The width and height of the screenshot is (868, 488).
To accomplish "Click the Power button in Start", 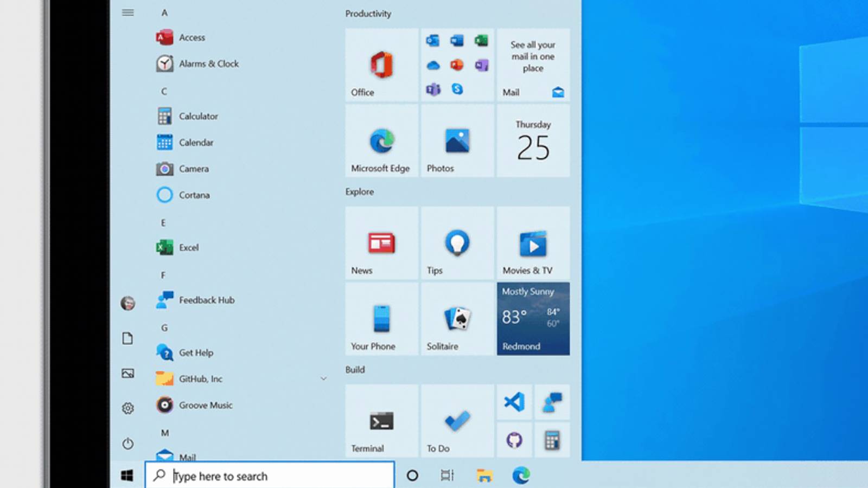I will point(128,444).
